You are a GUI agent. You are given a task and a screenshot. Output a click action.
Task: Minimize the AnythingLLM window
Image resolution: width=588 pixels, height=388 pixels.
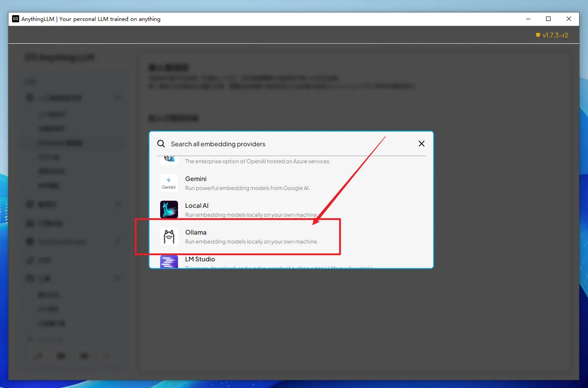point(528,19)
